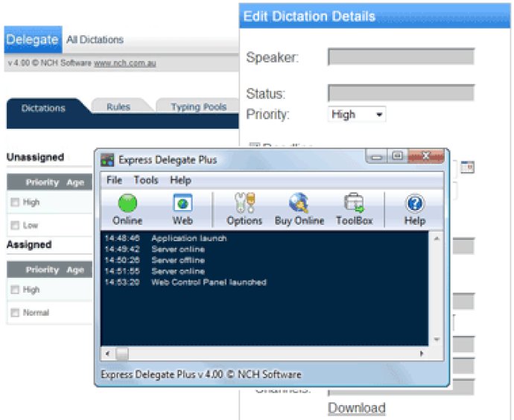Click the Delegate header button
Viewport: 514px width, 420px height.
pyautogui.click(x=33, y=39)
